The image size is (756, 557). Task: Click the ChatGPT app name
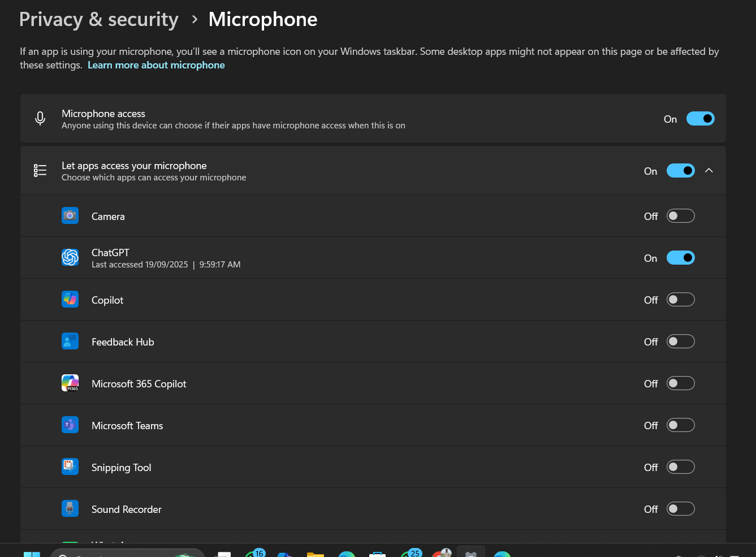coord(110,253)
